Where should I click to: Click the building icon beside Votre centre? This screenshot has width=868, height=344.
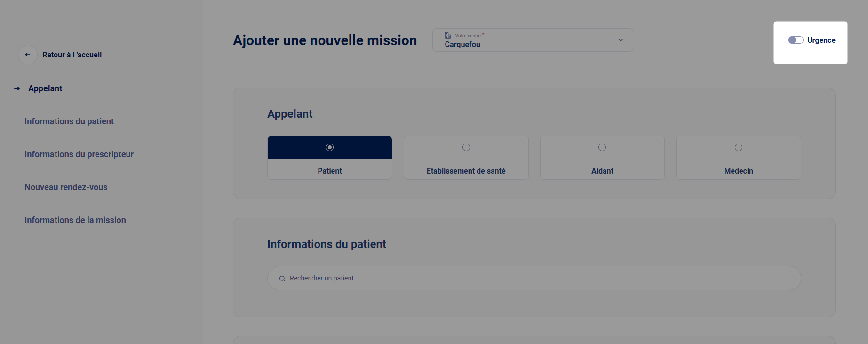coord(448,35)
